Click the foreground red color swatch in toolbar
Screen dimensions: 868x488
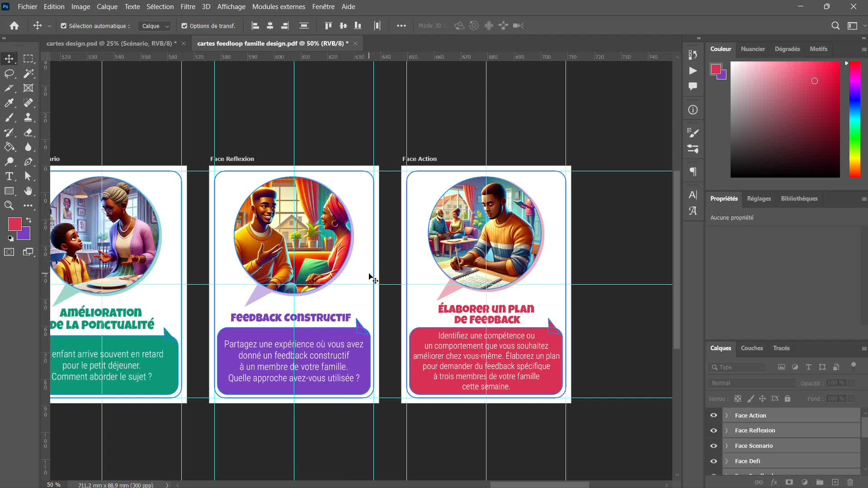(14, 224)
